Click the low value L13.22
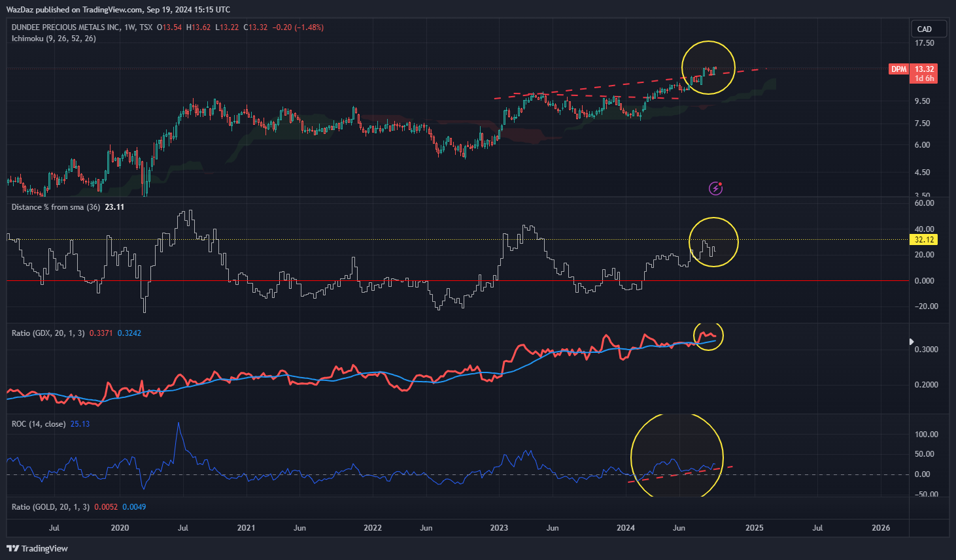 pos(227,27)
